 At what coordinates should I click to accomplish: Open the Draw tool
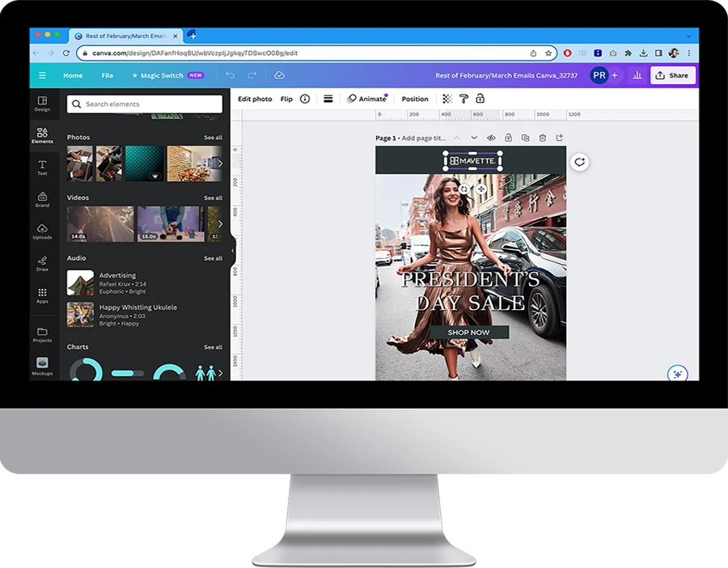[x=42, y=263]
